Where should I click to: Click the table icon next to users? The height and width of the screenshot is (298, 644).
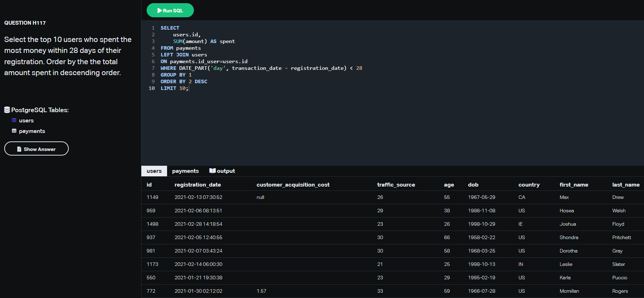click(x=14, y=120)
